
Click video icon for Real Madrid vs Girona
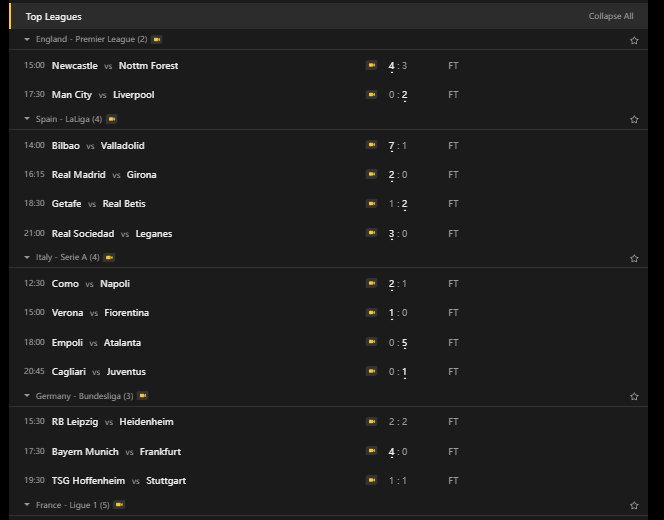tap(371, 175)
